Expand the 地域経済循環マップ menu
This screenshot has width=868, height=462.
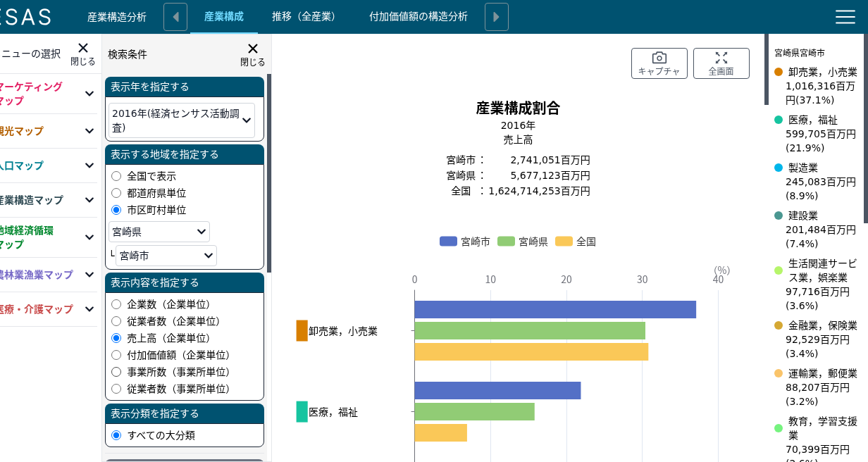click(x=49, y=237)
